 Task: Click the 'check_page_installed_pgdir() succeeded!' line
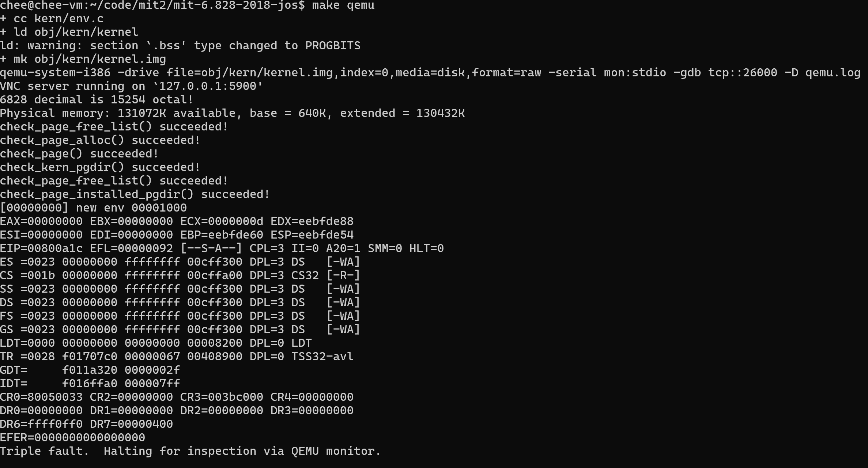[x=135, y=194]
